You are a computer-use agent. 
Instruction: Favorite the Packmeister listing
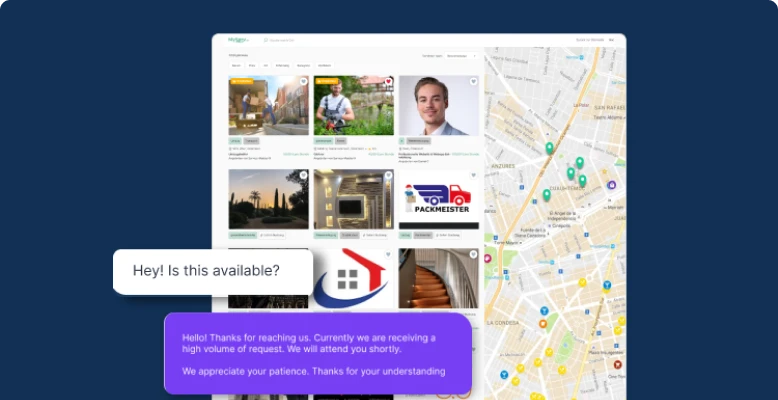473,175
